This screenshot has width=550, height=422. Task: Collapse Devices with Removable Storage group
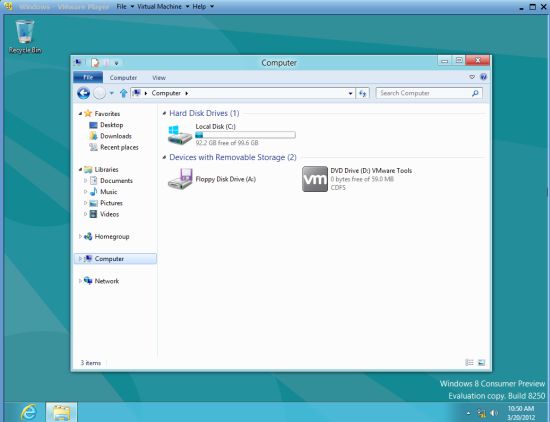pos(164,157)
